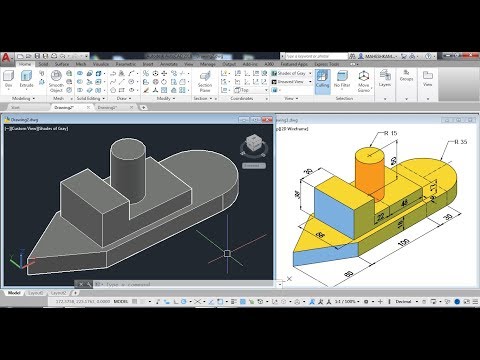Open the Groups panel button
This screenshot has height=360, width=480.
406,76
